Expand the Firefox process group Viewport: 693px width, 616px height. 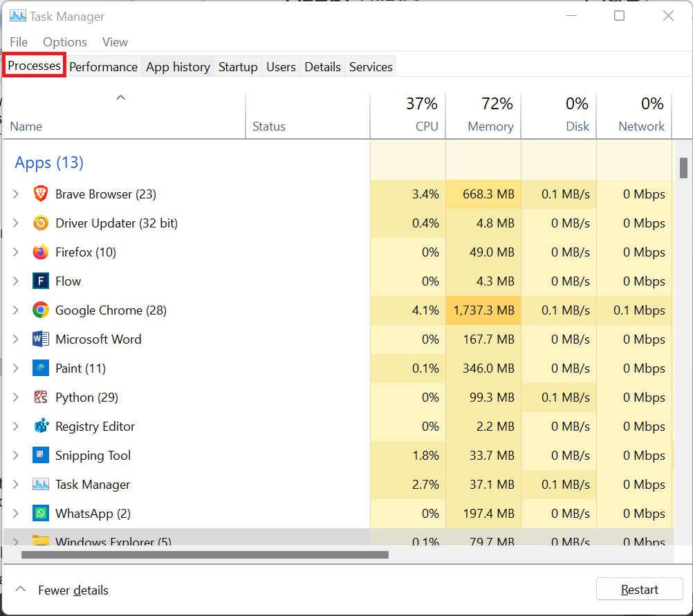pyautogui.click(x=16, y=252)
